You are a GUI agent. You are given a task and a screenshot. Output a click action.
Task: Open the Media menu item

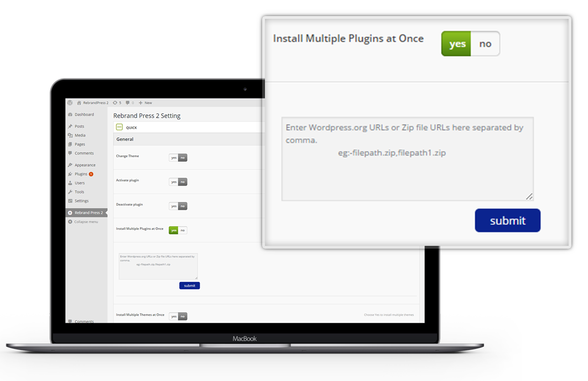(x=80, y=135)
